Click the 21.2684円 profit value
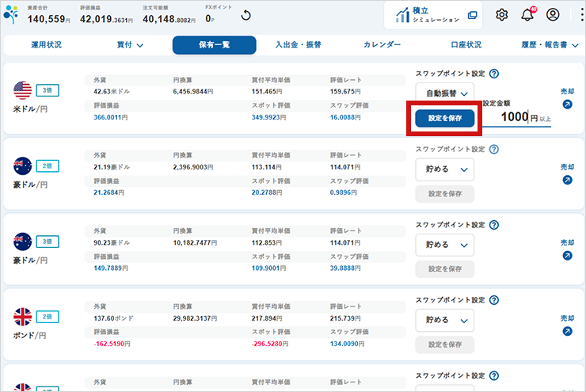This screenshot has width=586, height=392. (x=108, y=192)
